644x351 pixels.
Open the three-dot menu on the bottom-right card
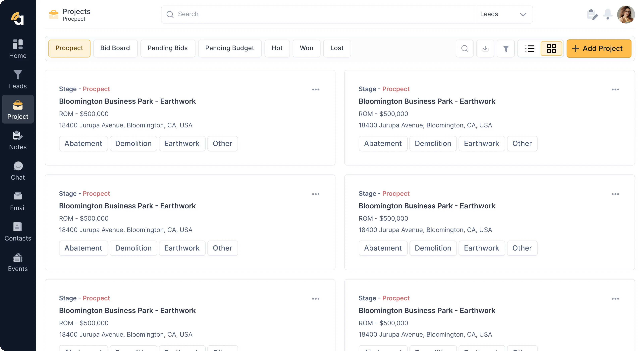tap(615, 299)
